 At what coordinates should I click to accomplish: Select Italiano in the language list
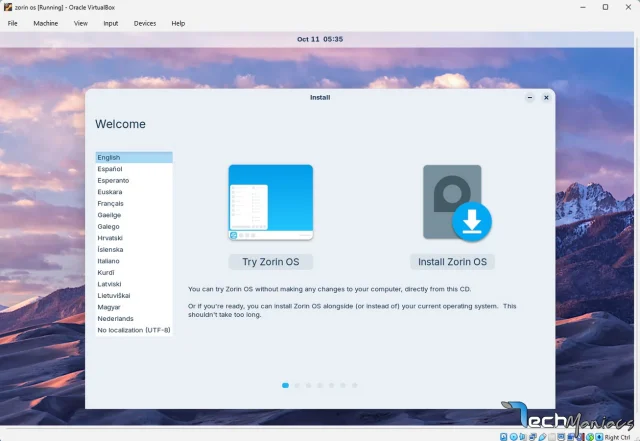(x=134, y=261)
